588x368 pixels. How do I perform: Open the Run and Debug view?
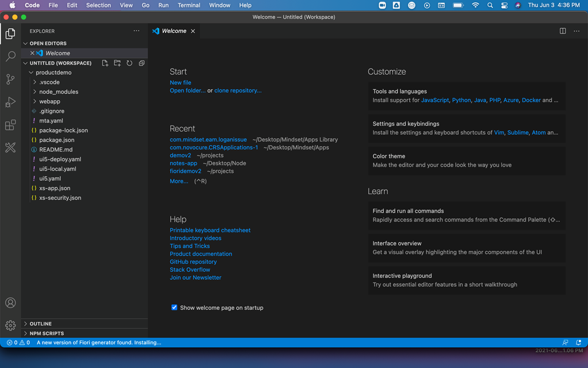pyautogui.click(x=10, y=102)
